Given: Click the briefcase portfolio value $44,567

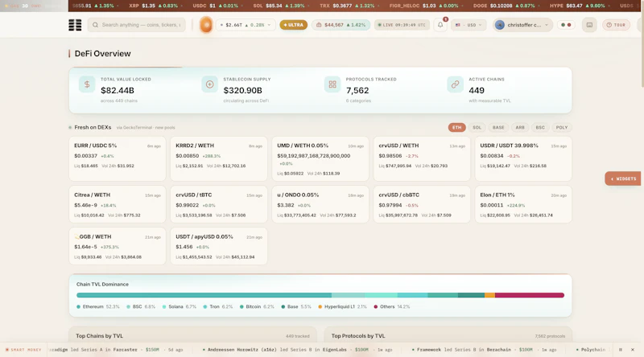Looking at the screenshot, I should [341, 25].
